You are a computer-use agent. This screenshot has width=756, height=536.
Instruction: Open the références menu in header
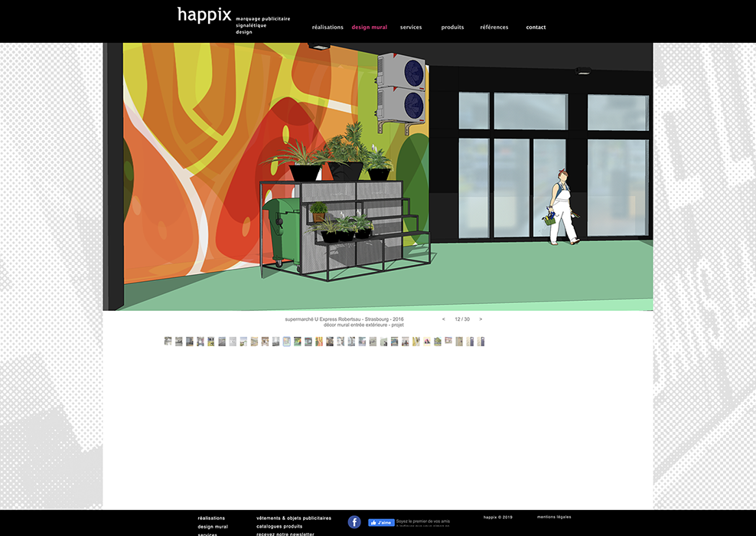click(494, 28)
